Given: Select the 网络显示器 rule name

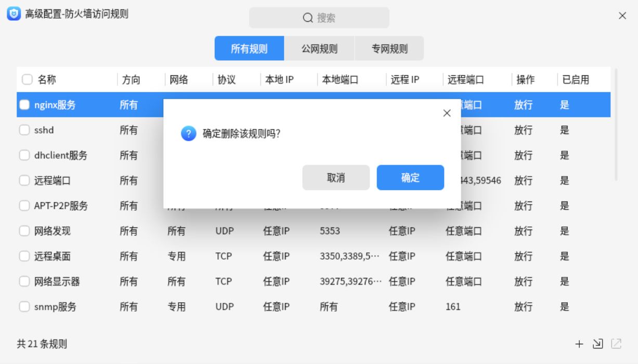Looking at the screenshot, I should [57, 282].
